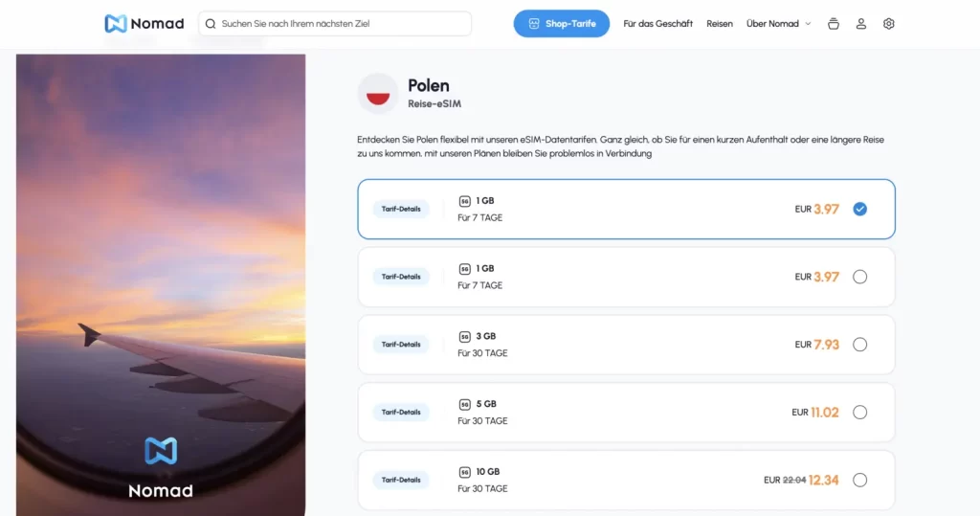
Task: Click the 'EUR 7.93' price
Action: [817, 345]
